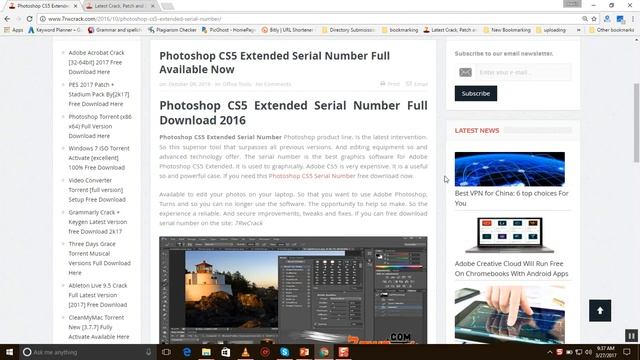Image resolution: width=640 pixels, height=360 pixels.
Task: Open the PES 2017 Patch sidebar link
Action: click(x=98, y=94)
